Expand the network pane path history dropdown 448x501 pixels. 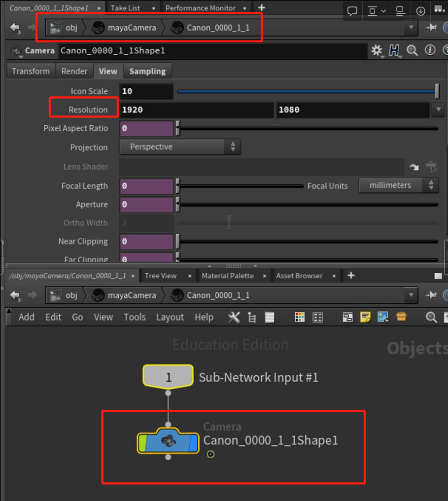click(411, 295)
